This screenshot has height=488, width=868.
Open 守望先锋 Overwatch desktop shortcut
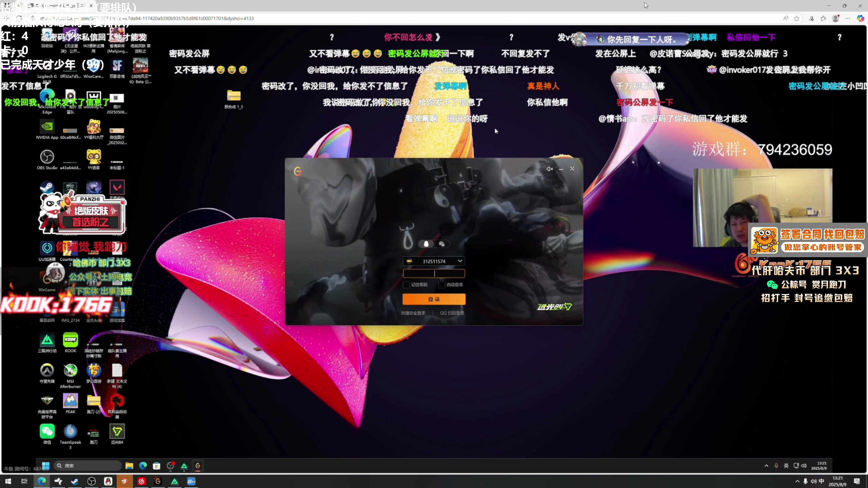point(47,373)
